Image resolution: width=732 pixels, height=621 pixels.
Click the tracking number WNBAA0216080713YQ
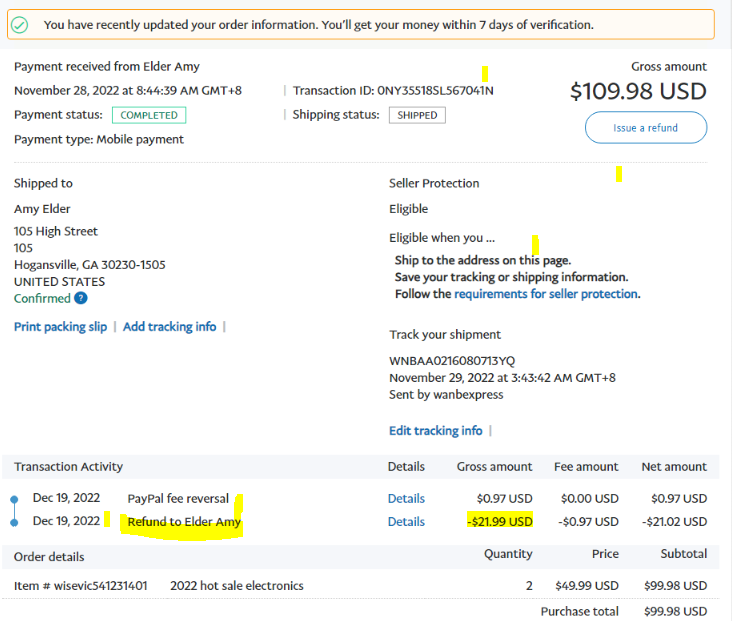coord(452,361)
